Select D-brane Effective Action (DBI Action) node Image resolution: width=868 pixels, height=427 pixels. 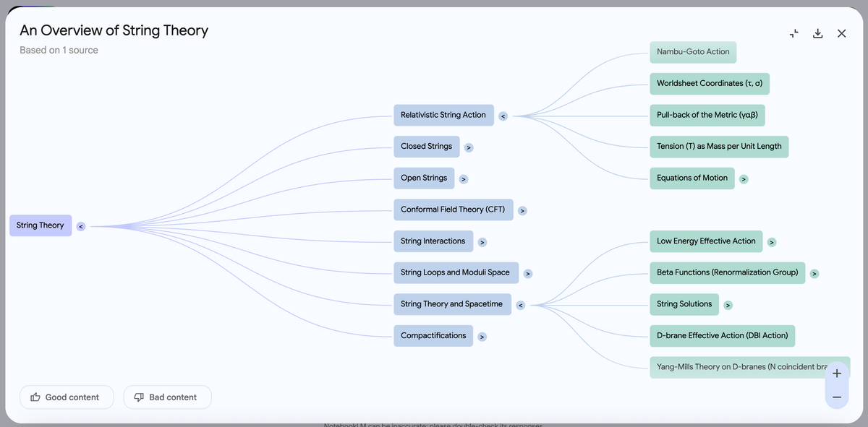coord(723,336)
